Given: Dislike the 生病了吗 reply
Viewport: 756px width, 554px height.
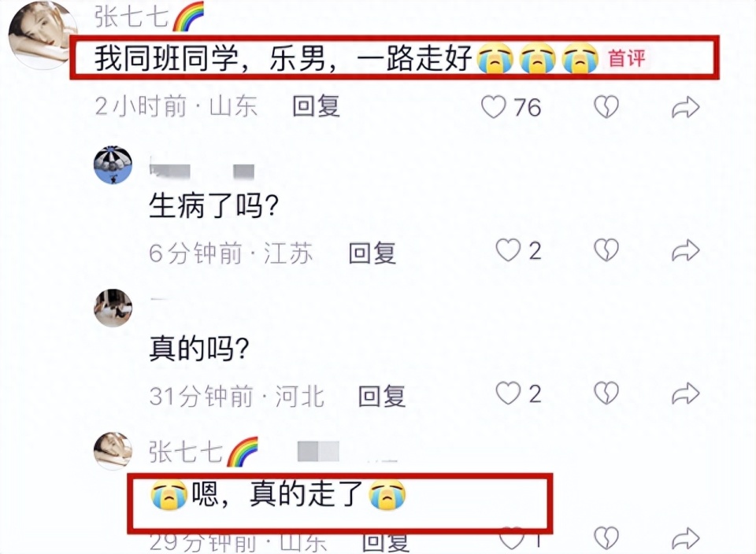Looking at the screenshot, I should [606, 250].
